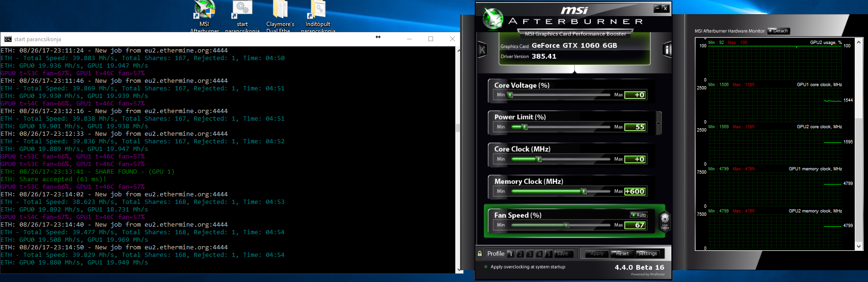The image size is (868, 282).
Task: Click the hardware monitor scroll up arrow
Action: pyautogui.click(x=859, y=42)
